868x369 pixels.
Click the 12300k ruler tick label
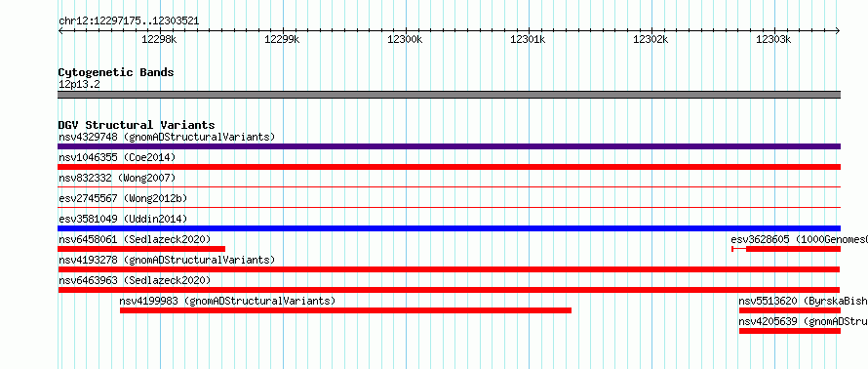[x=405, y=39]
